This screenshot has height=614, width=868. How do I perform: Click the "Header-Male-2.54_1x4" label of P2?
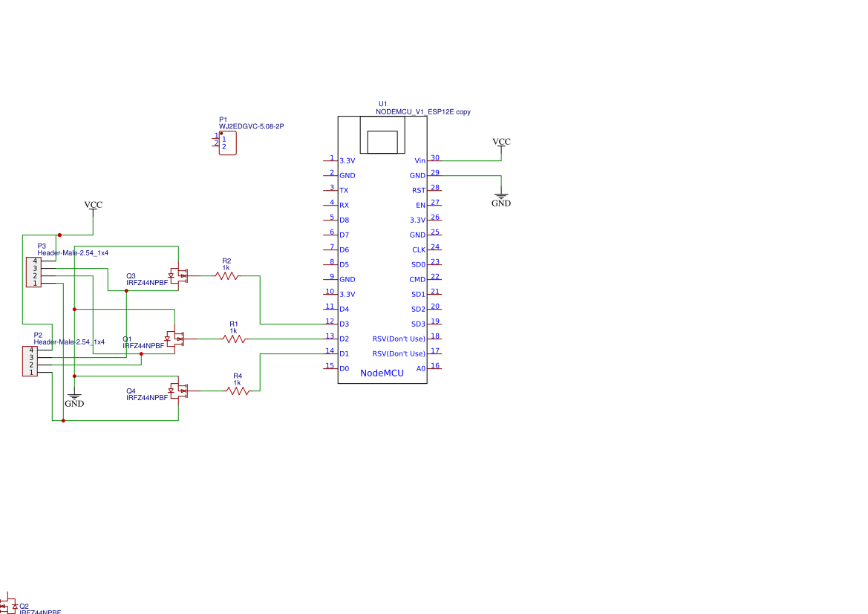click(x=69, y=342)
